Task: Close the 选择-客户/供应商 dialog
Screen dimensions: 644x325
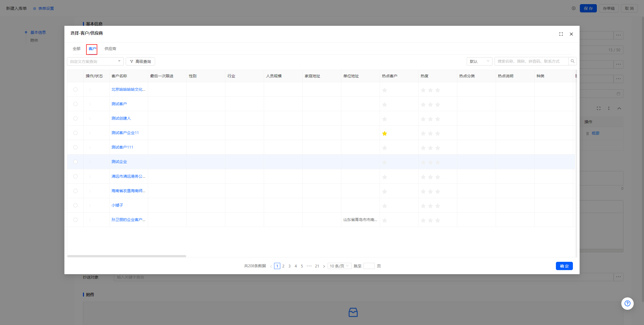Action: coord(571,34)
